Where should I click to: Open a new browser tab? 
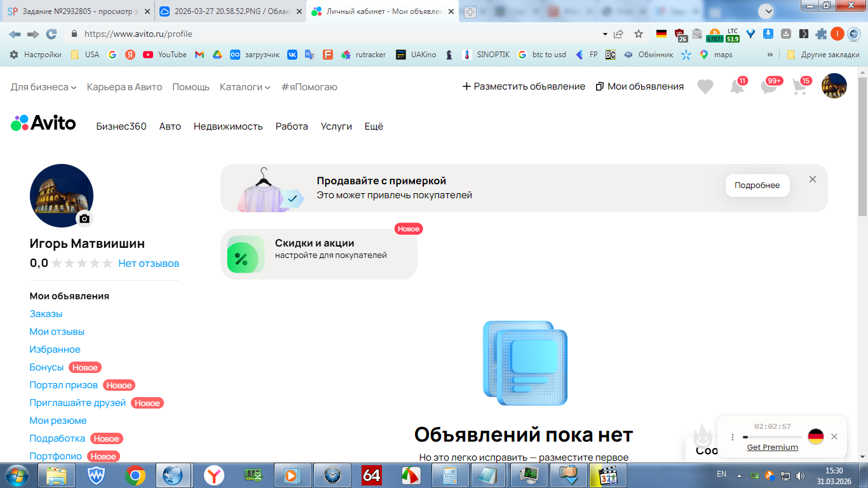coord(470,12)
